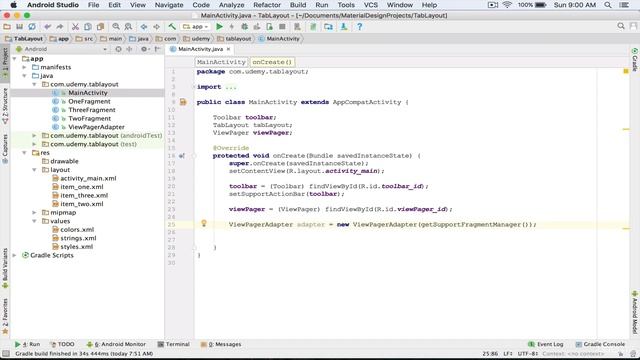Viewport: 640px width, 360px height.
Task: Open the Gradle Console
Action: (x=600, y=344)
